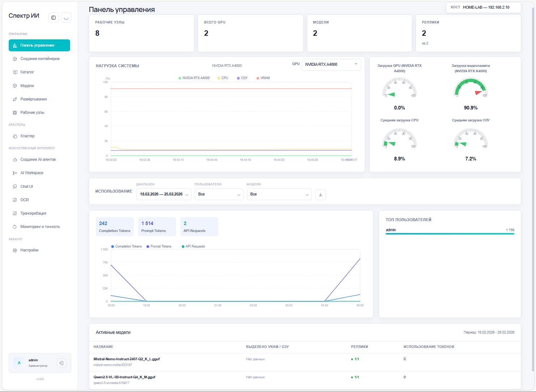Image resolution: width=536 pixels, height=392 pixels.
Task: Expand the GPU selector NVIDIA RTX A4000
Action: coord(331,64)
